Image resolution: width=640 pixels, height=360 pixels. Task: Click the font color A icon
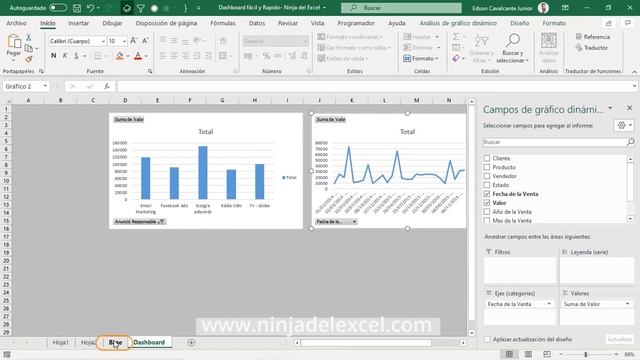coord(138,56)
